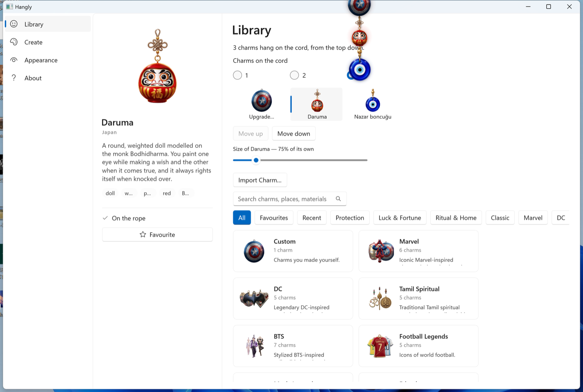Filter by Protection category
Viewport: 583px width, 392px height.
(350, 218)
